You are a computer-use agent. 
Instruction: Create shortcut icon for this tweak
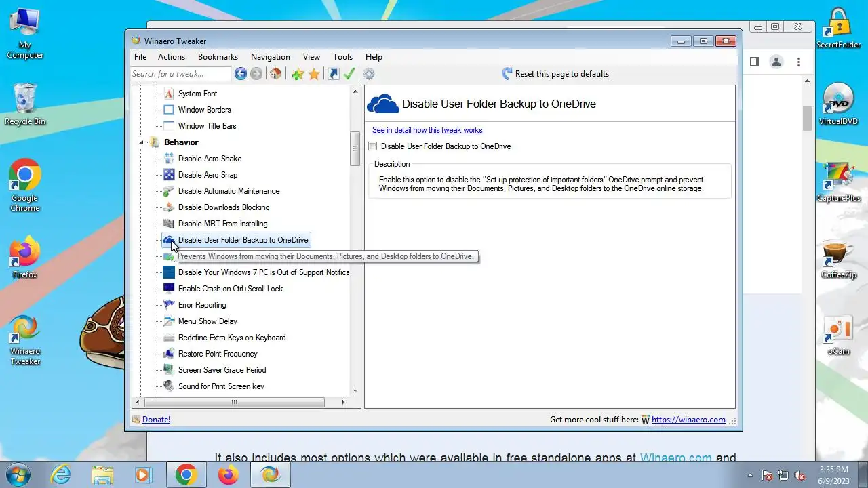point(334,74)
